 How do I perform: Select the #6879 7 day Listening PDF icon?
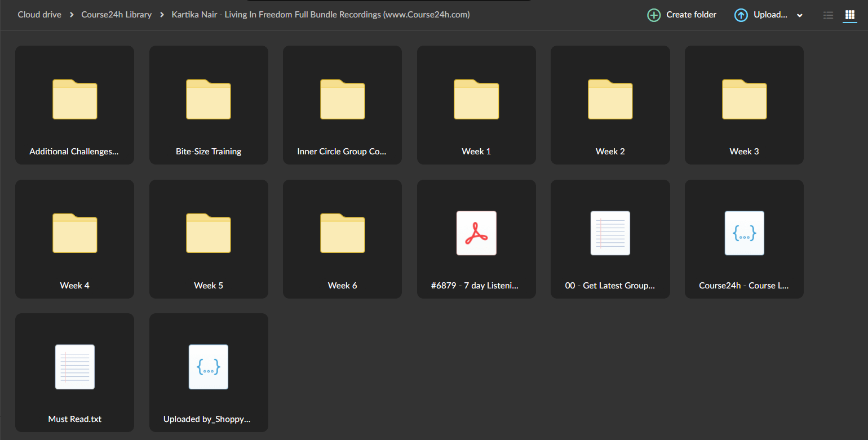click(x=476, y=233)
